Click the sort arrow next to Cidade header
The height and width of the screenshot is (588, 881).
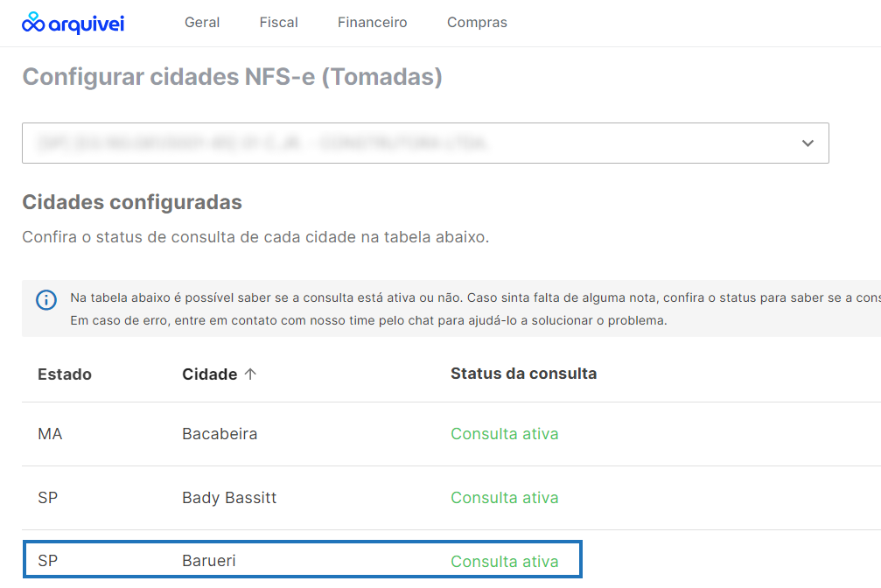(x=250, y=374)
